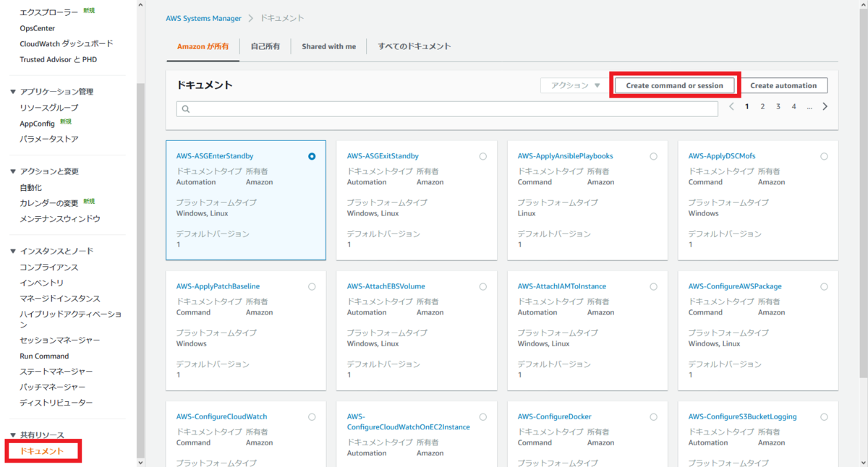Open メンテナンスウィンドウ in the sidebar
The width and height of the screenshot is (868, 467).
[x=59, y=218]
